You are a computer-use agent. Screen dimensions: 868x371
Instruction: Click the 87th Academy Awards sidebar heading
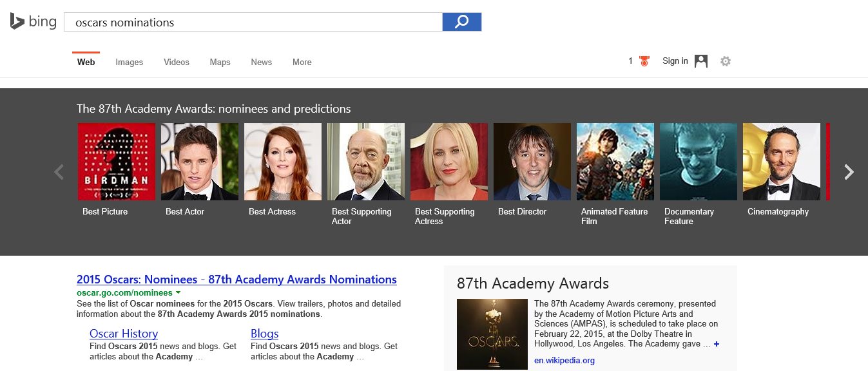click(533, 283)
